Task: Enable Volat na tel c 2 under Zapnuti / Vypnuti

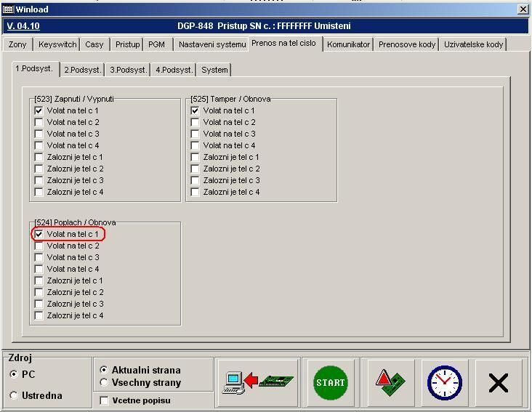Action: pos(39,122)
